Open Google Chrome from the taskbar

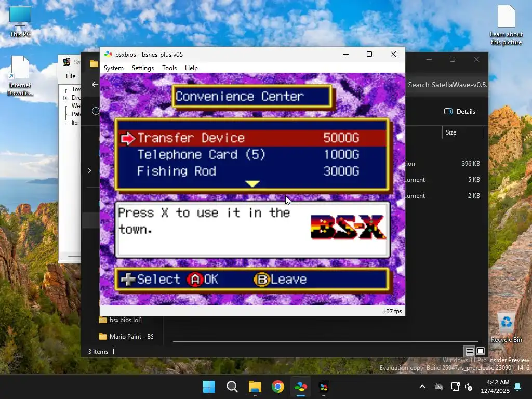pyautogui.click(x=278, y=387)
